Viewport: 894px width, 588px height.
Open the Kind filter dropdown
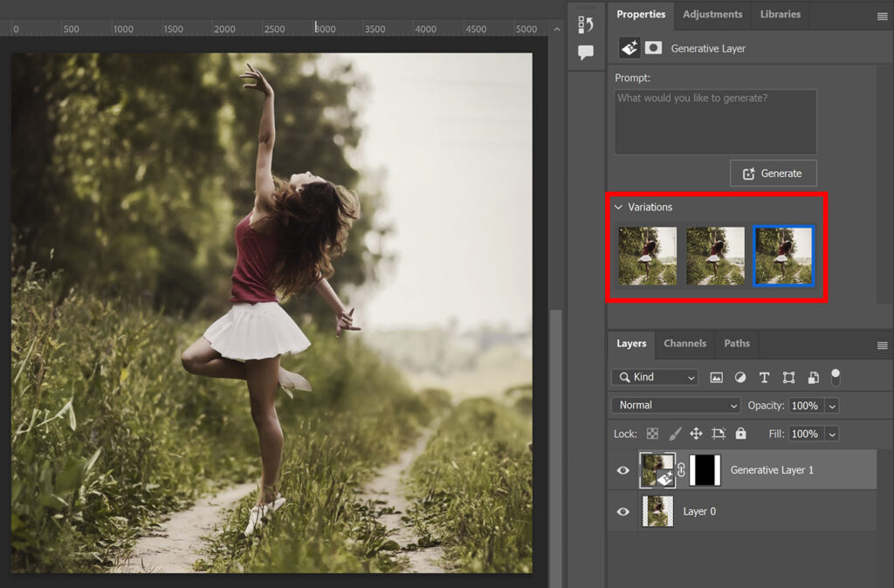655,377
